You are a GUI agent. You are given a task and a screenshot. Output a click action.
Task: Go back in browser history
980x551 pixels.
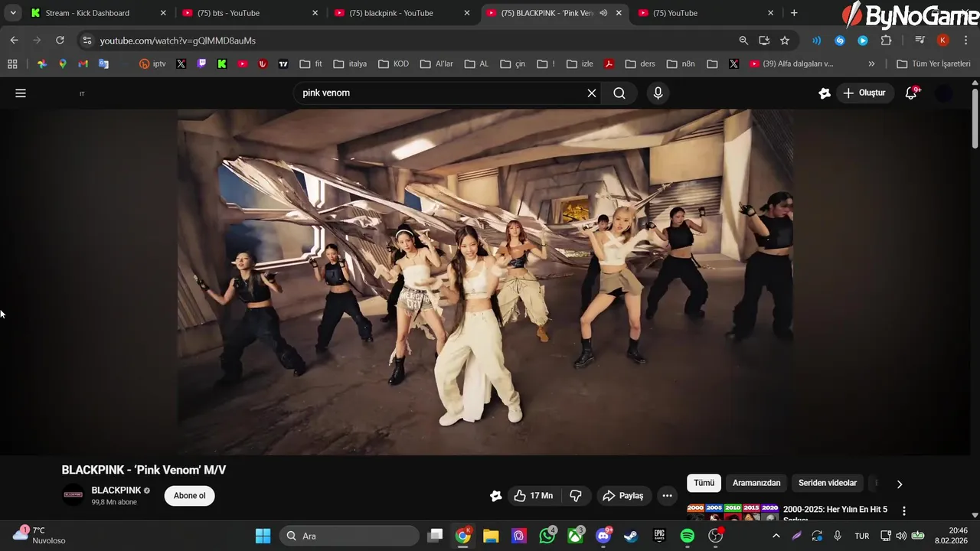tap(14, 41)
